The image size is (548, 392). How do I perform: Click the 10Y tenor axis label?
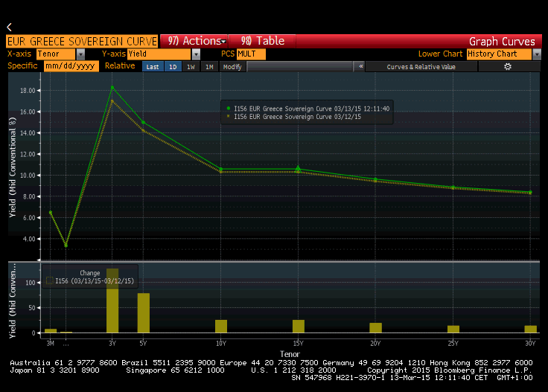[x=221, y=344]
